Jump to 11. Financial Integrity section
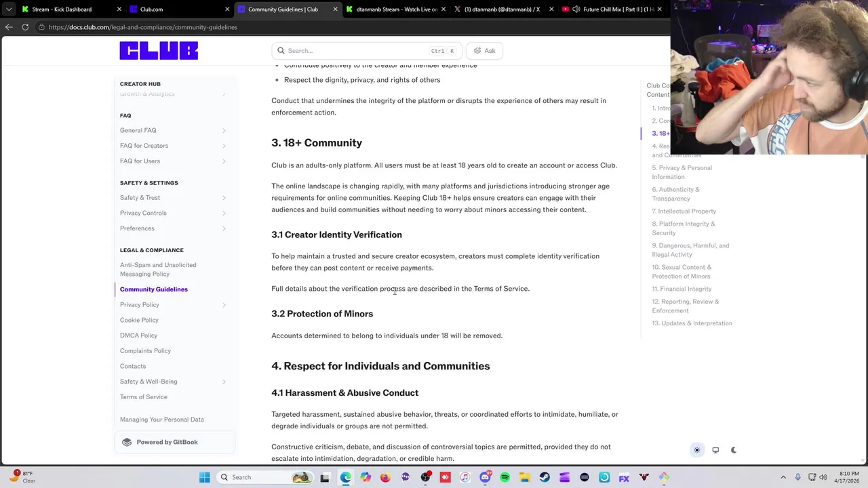Viewport: 868px width, 488px height. 682,289
